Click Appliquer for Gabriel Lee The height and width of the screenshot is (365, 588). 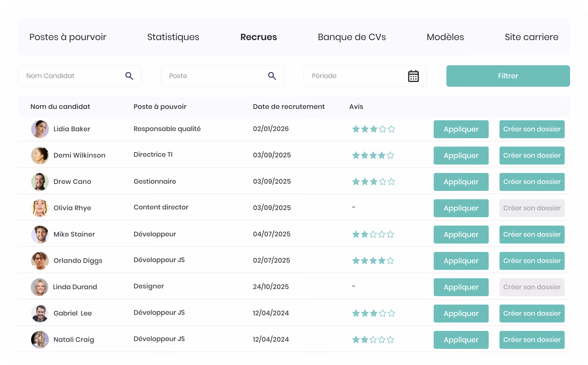tap(461, 314)
